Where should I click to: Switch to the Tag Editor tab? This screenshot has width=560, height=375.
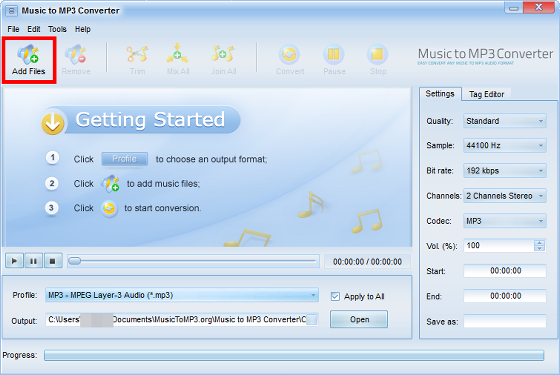coord(486,94)
